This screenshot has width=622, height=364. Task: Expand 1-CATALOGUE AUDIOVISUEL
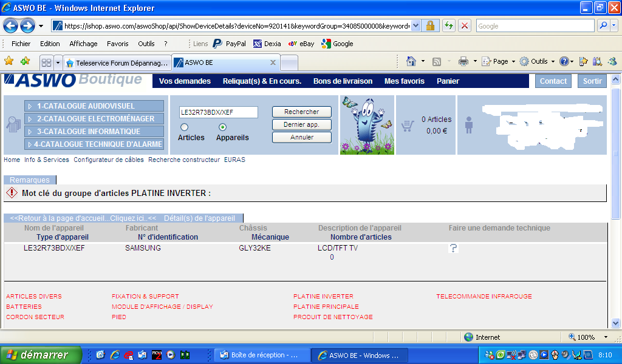94,106
